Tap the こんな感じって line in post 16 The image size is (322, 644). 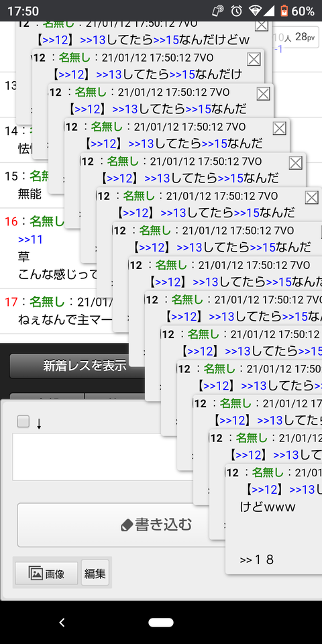[58, 274]
